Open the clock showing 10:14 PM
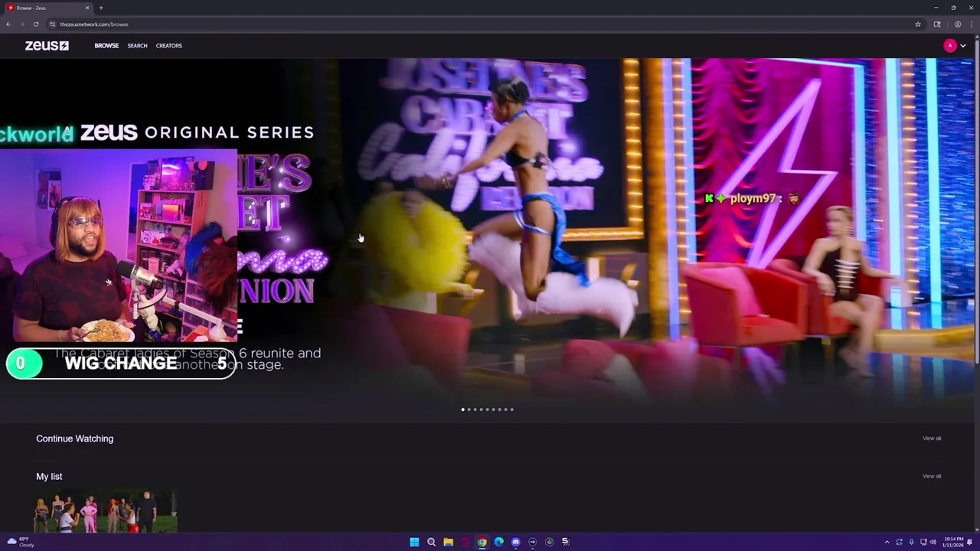Screen dimensions: 980x551 click(953, 542)
